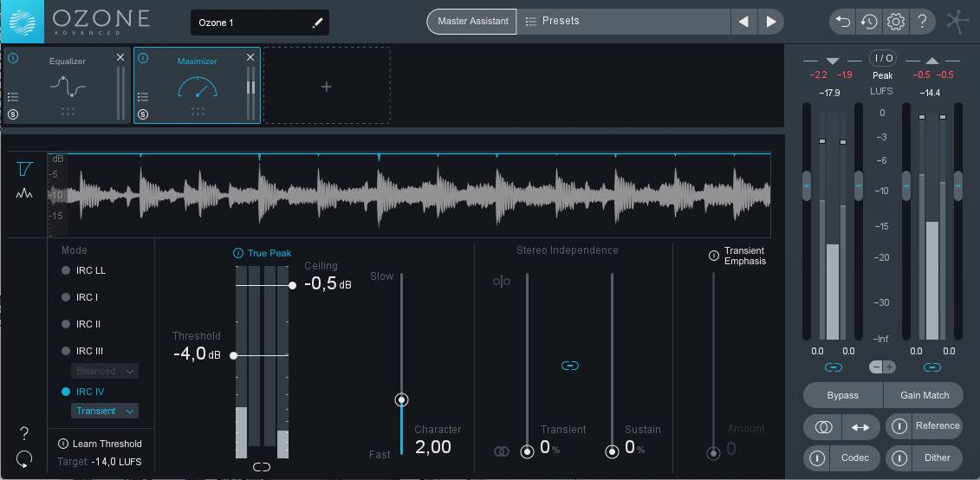Click the I/O meter button

[x=883, y=58]
